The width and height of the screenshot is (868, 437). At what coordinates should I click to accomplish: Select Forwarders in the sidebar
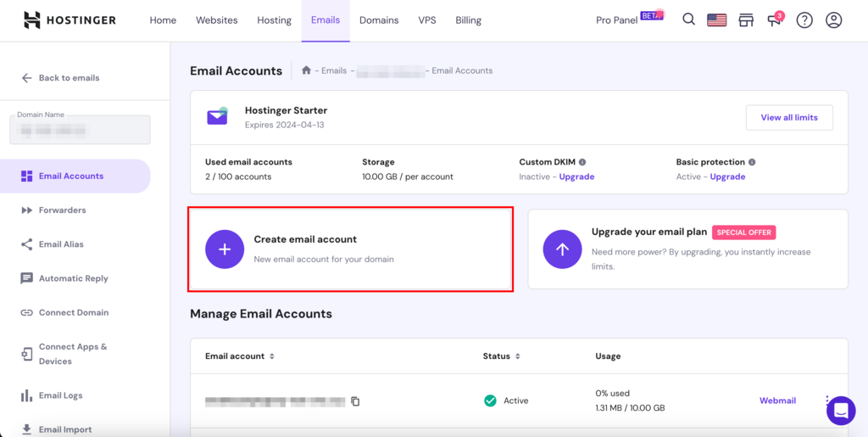(62, 210)
